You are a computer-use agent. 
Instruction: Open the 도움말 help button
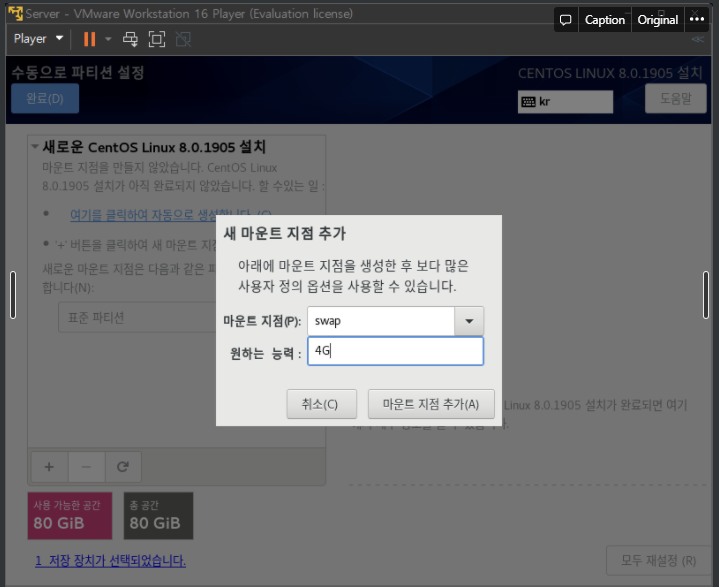[675, 99]
